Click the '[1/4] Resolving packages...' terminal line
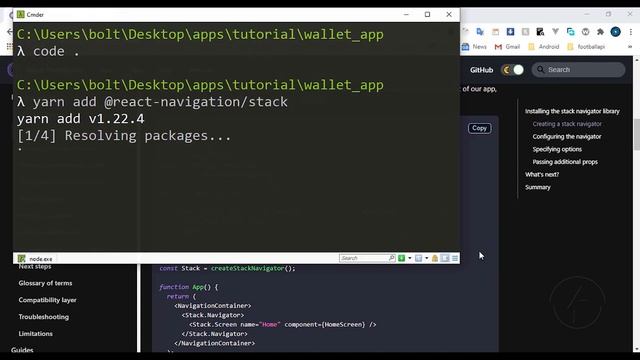640x360 pixels. point(124,136)
